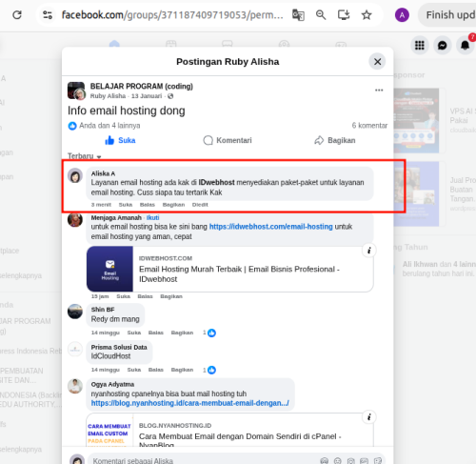476x464 pixels.
Task: Expand the Terbaru comment sort dropdown
Action: click(x=84, y=156)
